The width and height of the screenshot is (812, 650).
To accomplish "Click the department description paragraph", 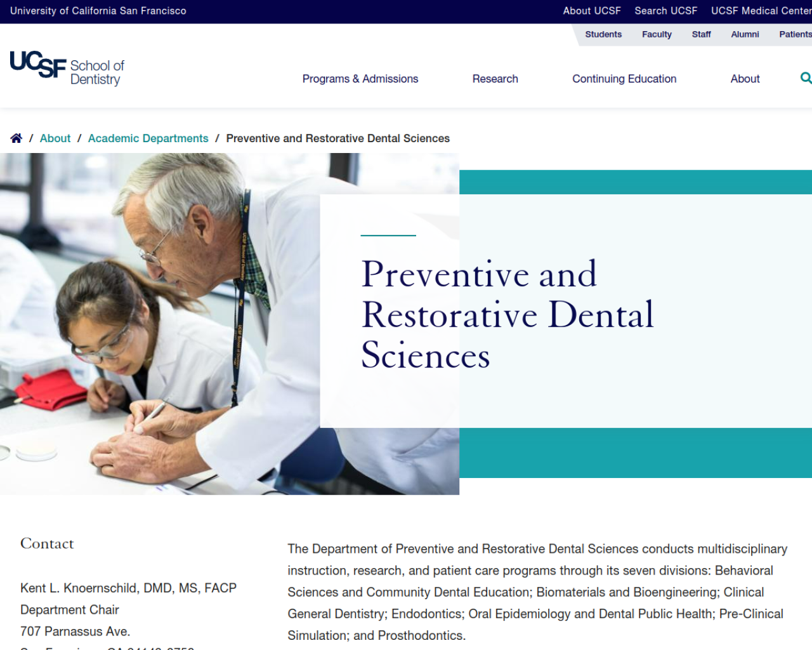I will (538, 592).
